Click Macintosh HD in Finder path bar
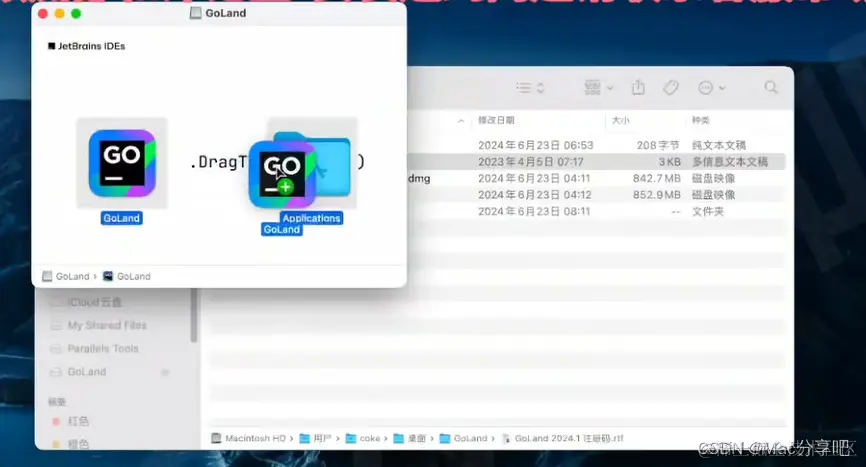This screenshot has width=866, height=467. pyautogui.click(x=249, y=438)
